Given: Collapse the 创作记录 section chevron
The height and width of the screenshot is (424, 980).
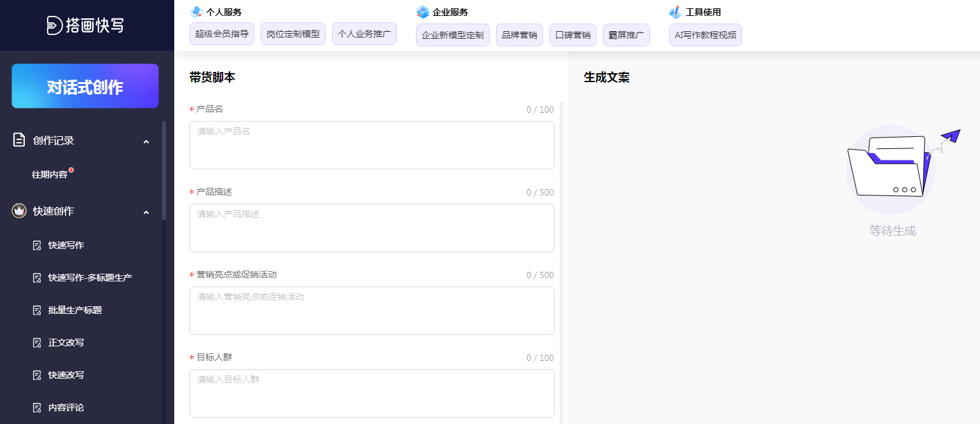Looking at the screenshot, I should (x=146, y=141).
